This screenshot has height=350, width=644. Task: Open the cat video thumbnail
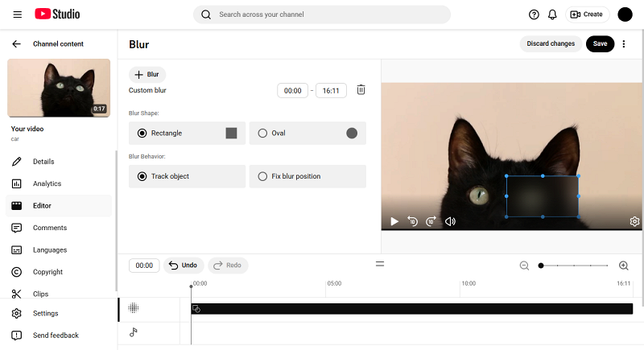pos(59,88)
